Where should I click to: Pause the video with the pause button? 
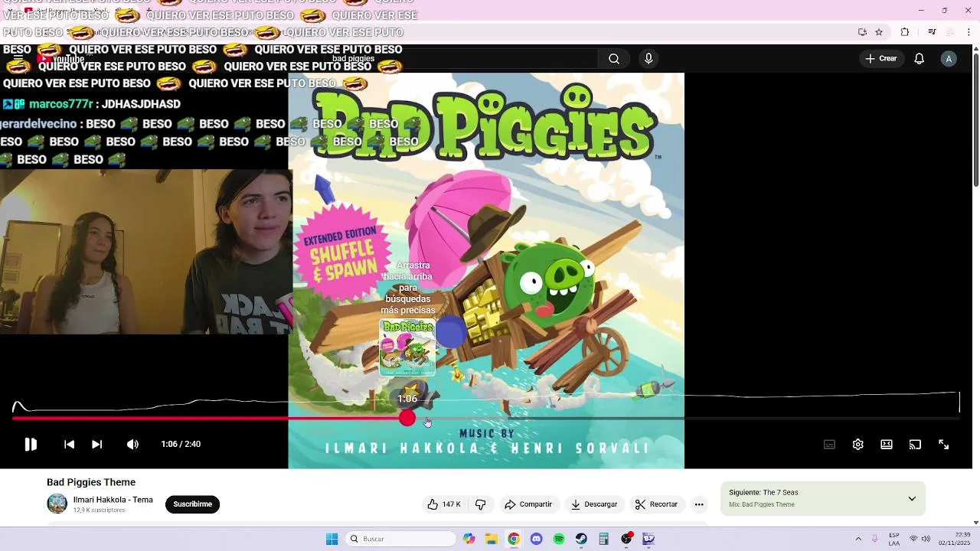click(x=31, y=444)
